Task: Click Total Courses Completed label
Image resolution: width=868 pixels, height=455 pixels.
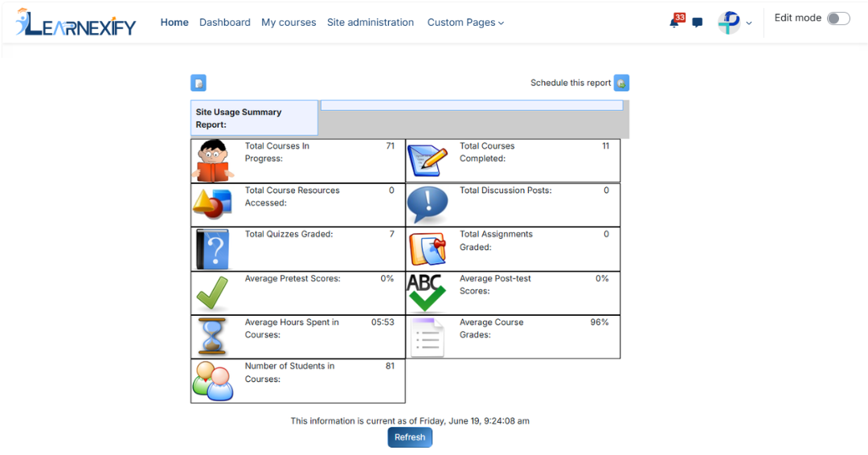Action: 486,152
